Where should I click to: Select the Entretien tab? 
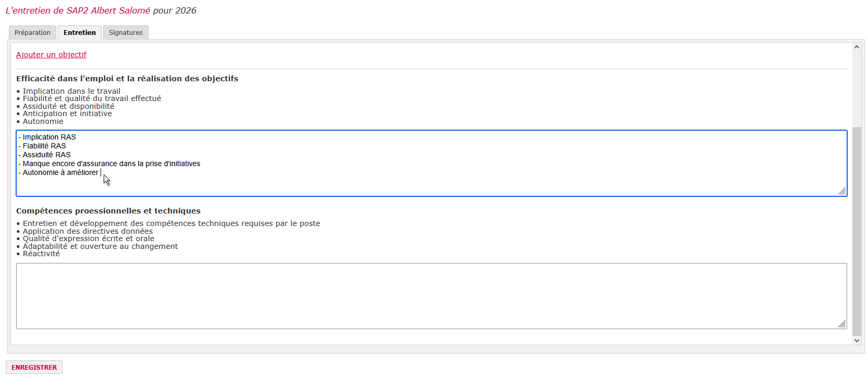pyautogui.click(x=80, y=33)
